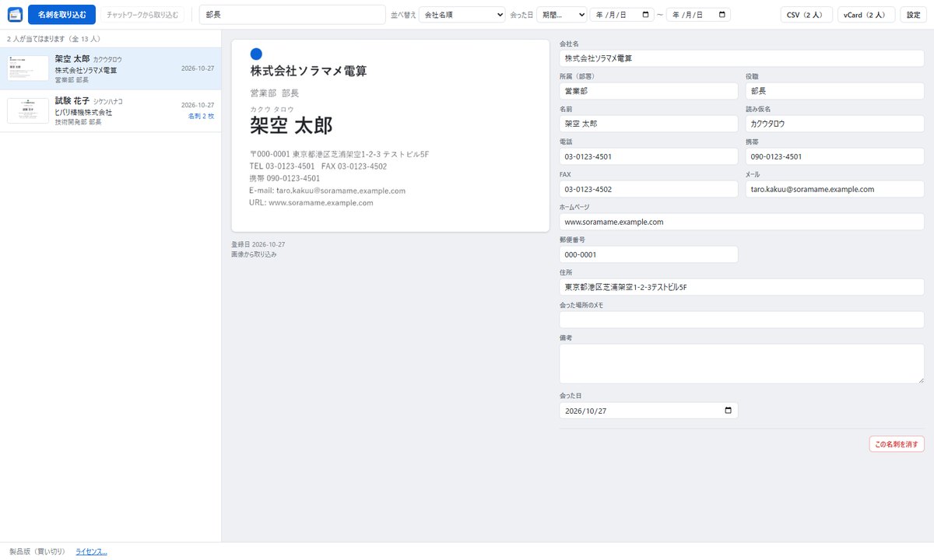This screenshot has height=560, width=934.
Task: Export with the vCard（2 人）button
Action: pos(866,15)
